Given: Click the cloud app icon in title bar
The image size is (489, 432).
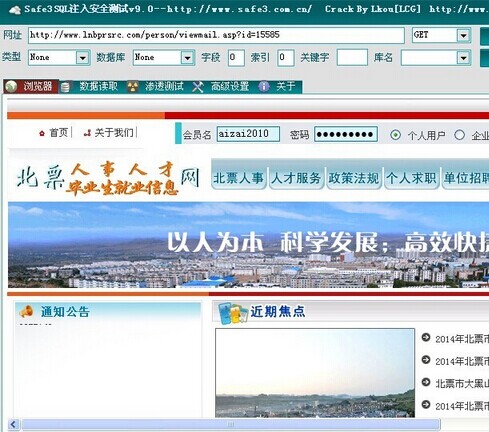Looking at the screenshot, I should tap(15, 10).
